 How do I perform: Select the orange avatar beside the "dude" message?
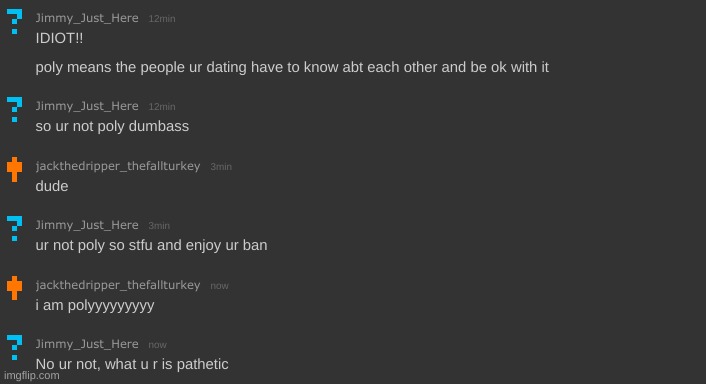14,170
